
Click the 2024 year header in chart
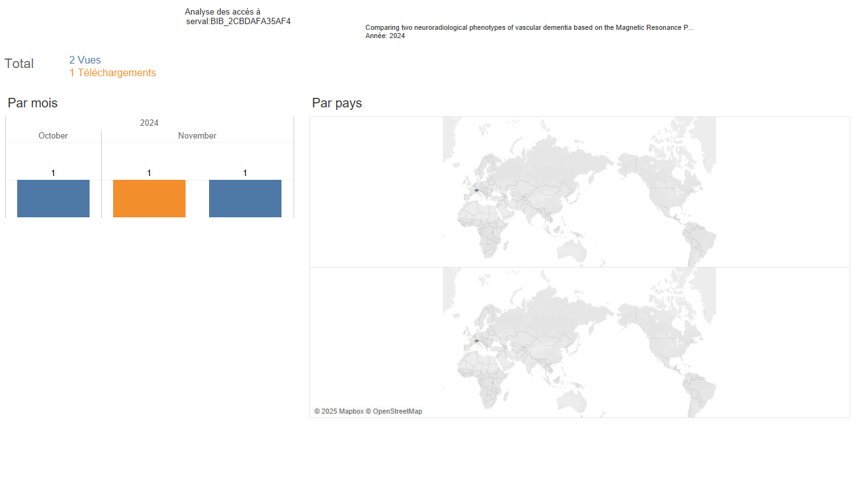pos(149,123)
